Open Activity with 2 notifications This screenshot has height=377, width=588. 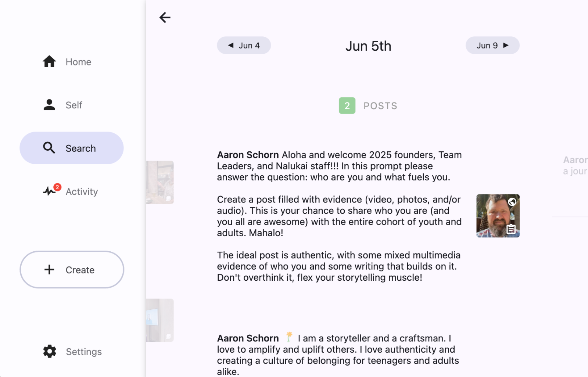pyautogui.click(x=51, y=191)
